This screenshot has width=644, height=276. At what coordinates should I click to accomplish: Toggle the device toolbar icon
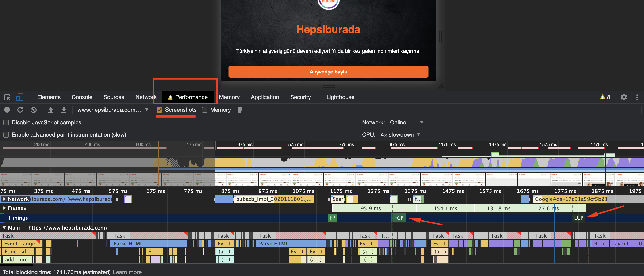pyautogui.click(x=20, y=97)
